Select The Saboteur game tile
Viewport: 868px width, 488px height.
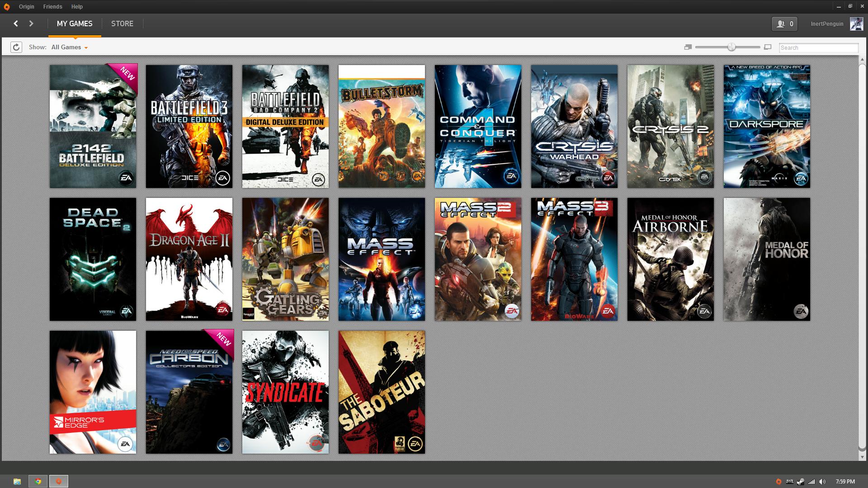382,392
